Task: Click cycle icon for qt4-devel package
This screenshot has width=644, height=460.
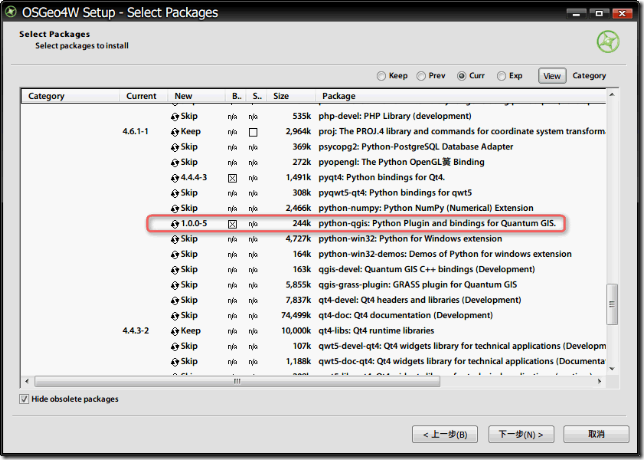Action: tap(175, 301)
